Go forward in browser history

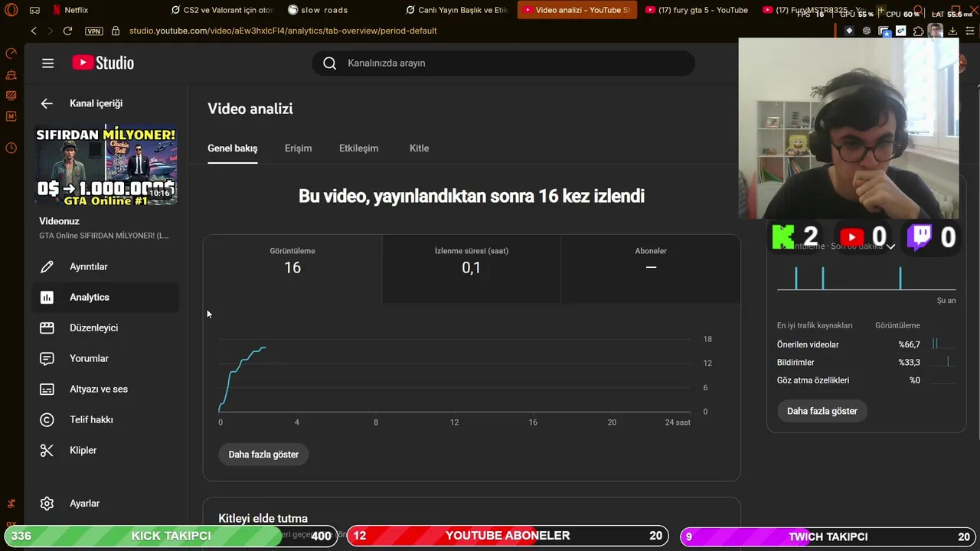pyautogui.click(x=51, y=31)
